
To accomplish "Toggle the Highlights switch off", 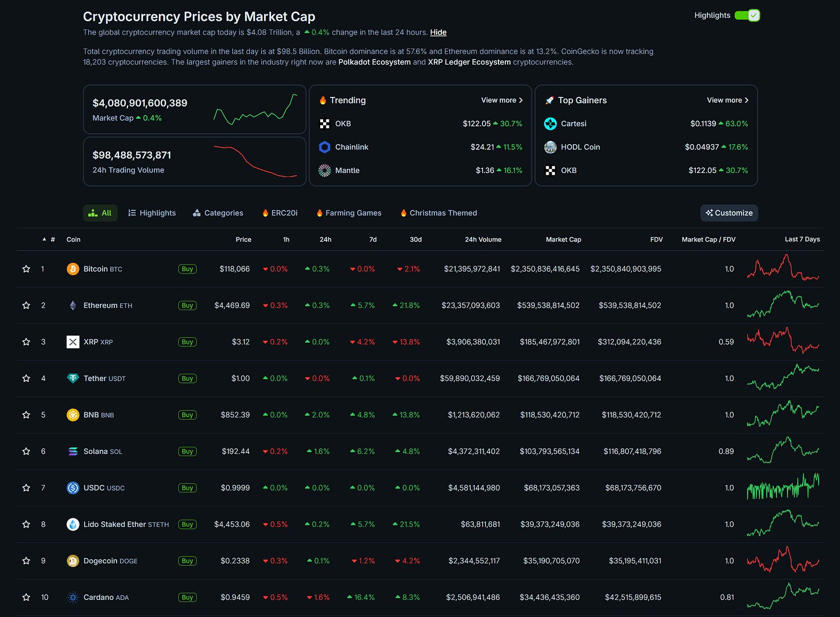I will point(747,16).
